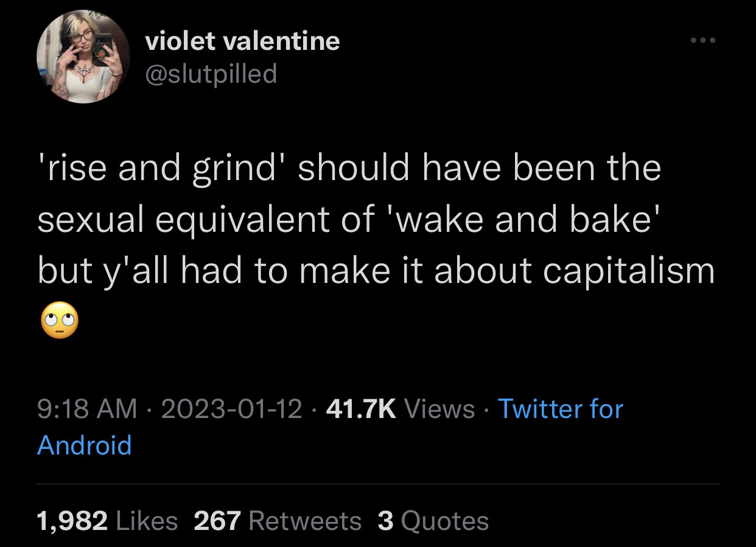View the 267 retweets number
This screenshot has width=756, height=547.
pyautogui.click(x=217, y=521)
